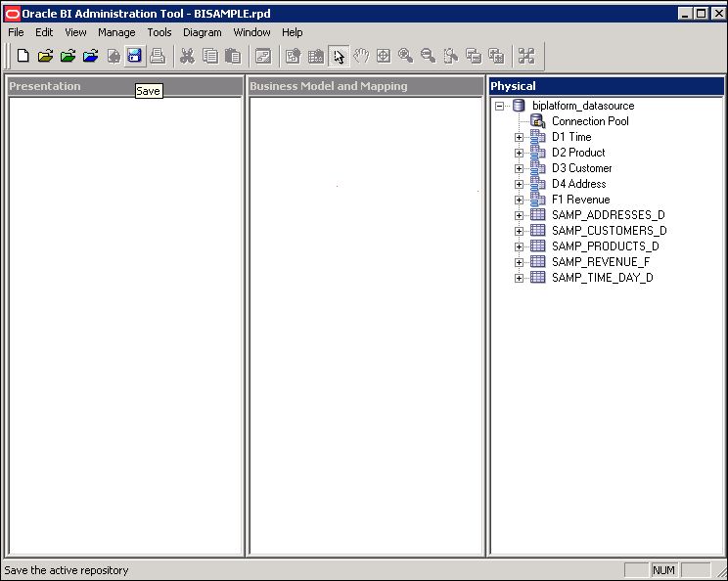728x581 pixels.
Task: Click the Connection Pool icon
Action: 537,121
